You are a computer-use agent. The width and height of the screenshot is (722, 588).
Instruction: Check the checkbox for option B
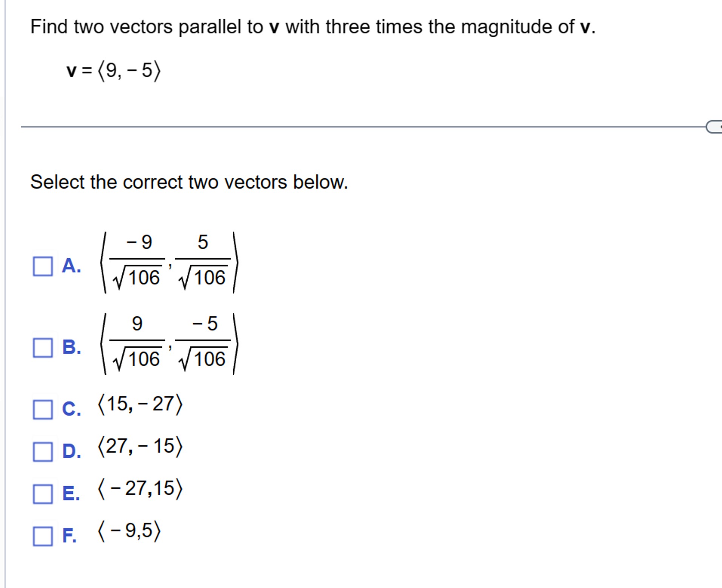click(x=43, y=346)
